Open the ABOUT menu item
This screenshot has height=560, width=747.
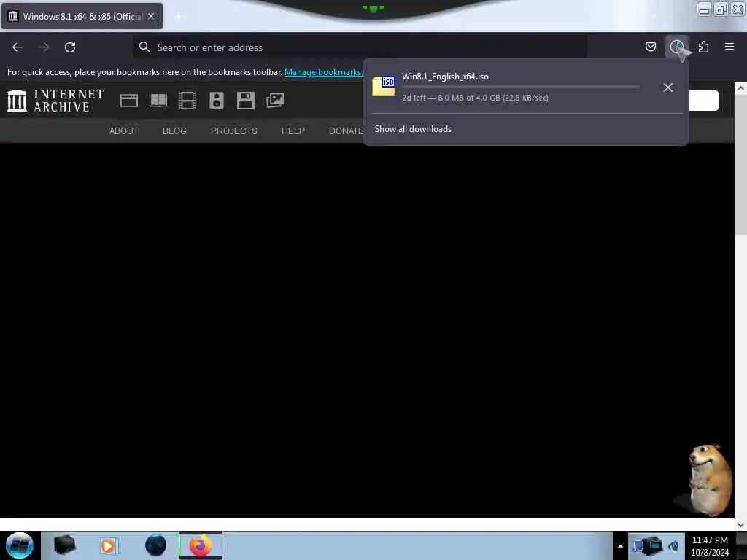tap(124, 131)
